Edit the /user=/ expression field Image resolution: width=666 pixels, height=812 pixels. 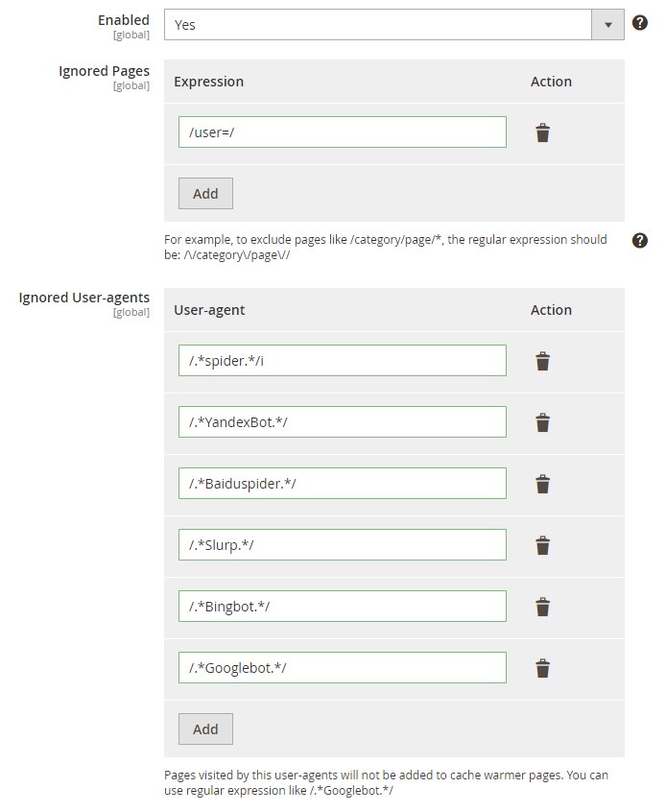click(343, 132)
